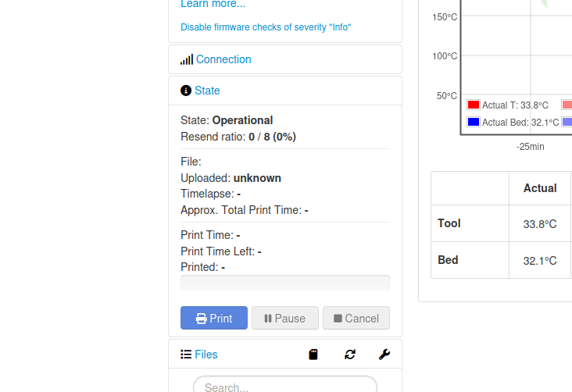The width and height of the screenshot is (572, 392).
Task: Click the light blue Target Bed legend swatch
Action: [567, 122]
